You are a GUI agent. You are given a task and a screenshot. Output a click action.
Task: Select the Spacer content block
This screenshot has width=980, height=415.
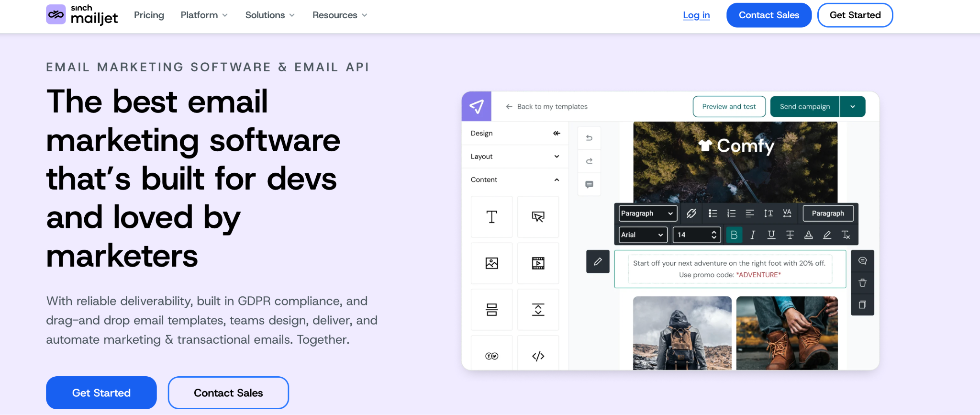click(x=538, y=310)
